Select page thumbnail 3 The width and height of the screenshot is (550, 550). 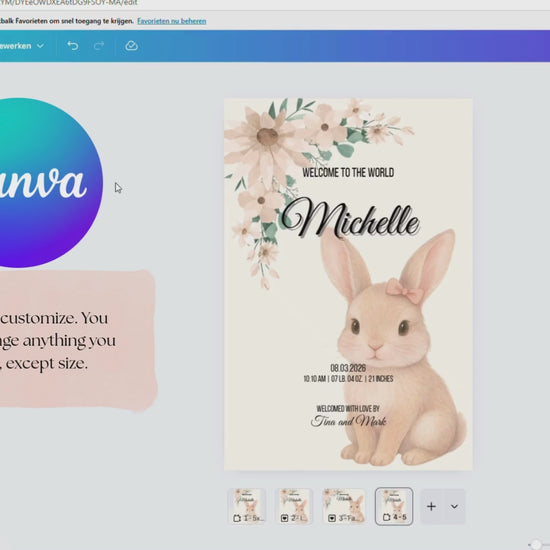(344, 506)
